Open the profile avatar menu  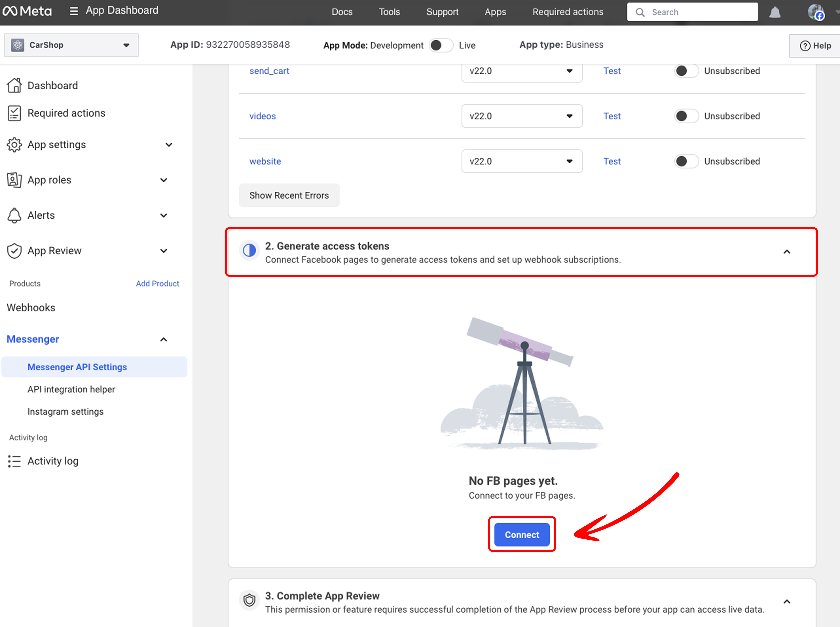pyautogui.click(x=816, y=12)
